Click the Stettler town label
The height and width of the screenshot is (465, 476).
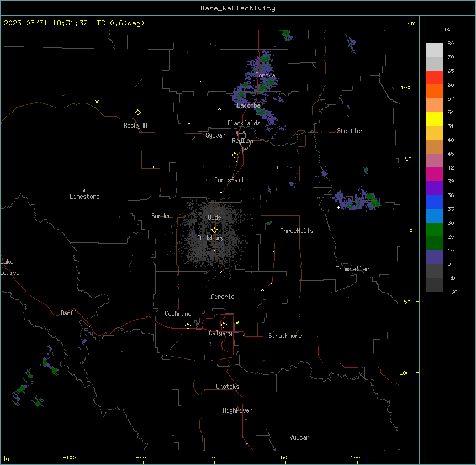(350, 131)
